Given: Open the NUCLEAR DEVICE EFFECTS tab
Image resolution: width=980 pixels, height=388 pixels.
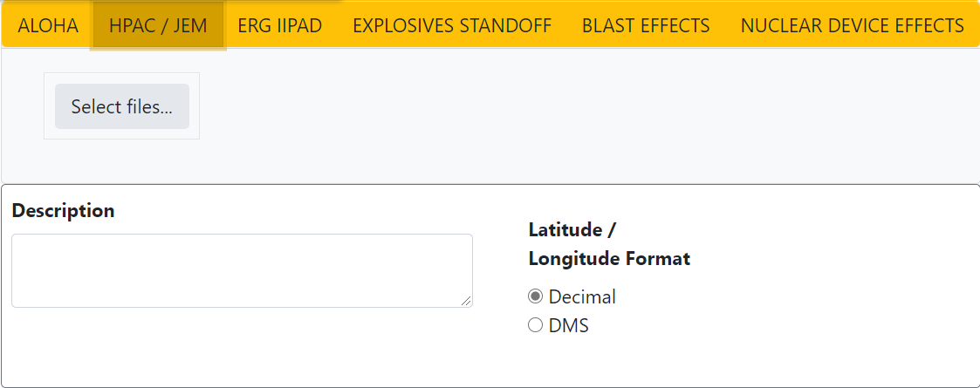Looking at the screenshot, I should 852,25.
